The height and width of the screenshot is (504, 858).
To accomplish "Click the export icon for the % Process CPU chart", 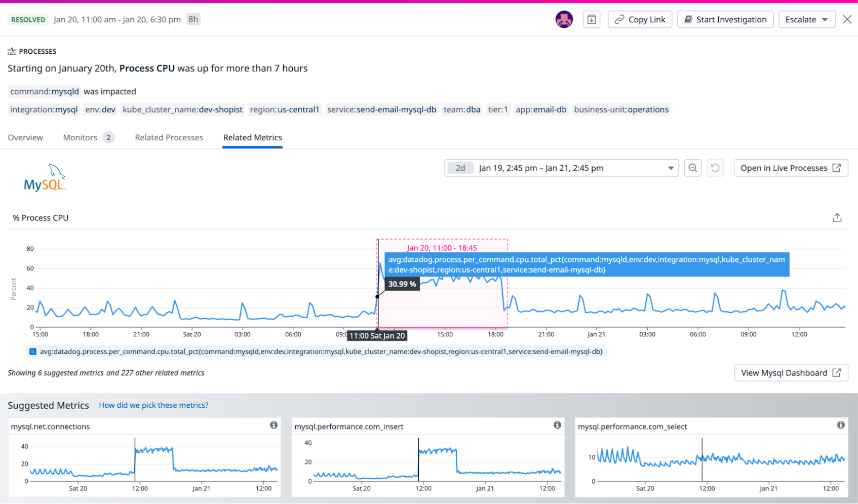I will [837, 217].
